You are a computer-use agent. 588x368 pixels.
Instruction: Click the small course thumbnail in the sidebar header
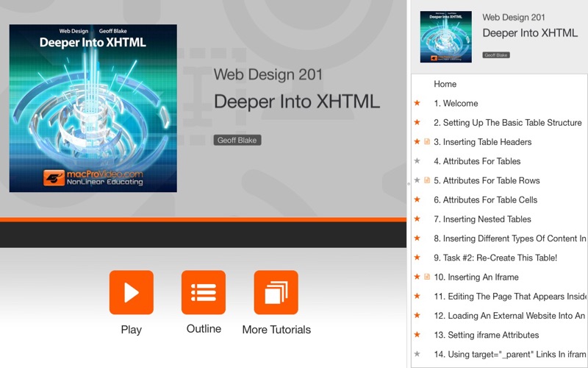coord(446,36)
